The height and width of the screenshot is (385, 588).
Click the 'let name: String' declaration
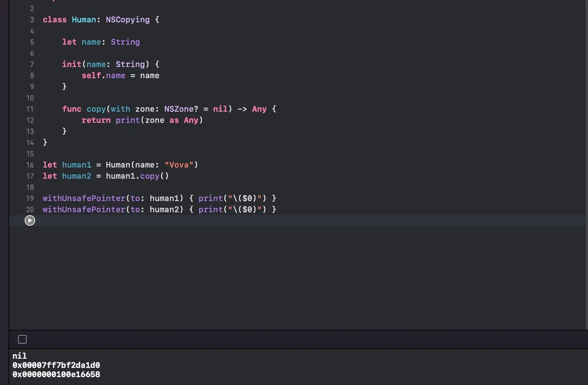point(101,42)
